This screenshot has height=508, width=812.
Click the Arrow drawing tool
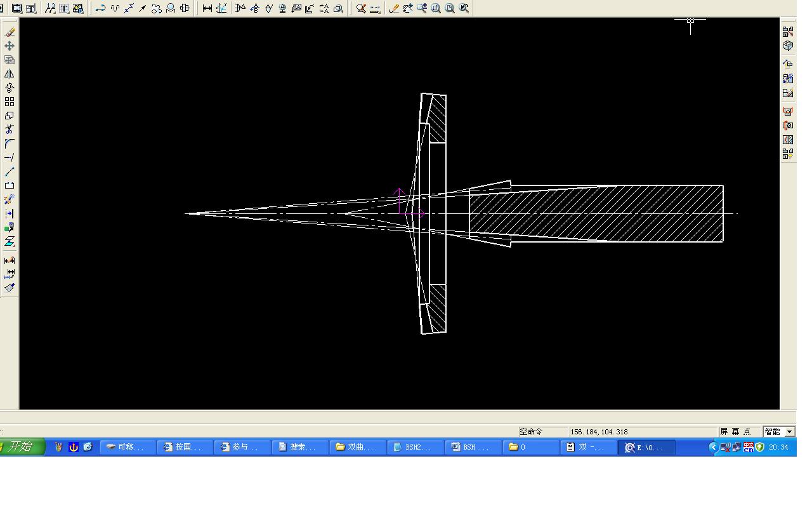click(x=143, y=8)
